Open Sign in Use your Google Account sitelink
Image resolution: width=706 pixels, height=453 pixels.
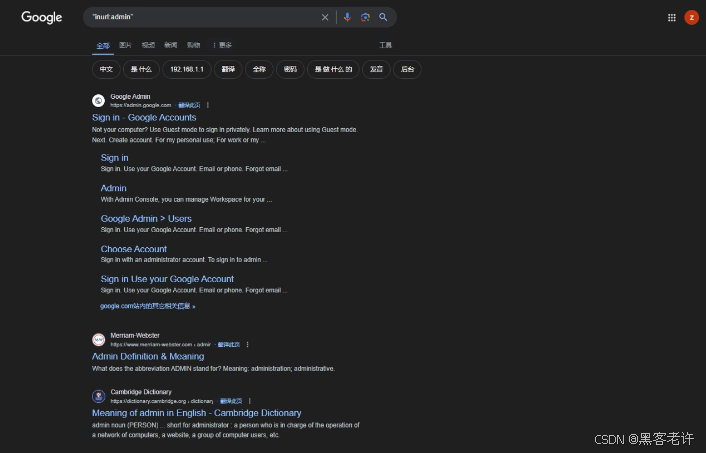[x=167, y=279]
